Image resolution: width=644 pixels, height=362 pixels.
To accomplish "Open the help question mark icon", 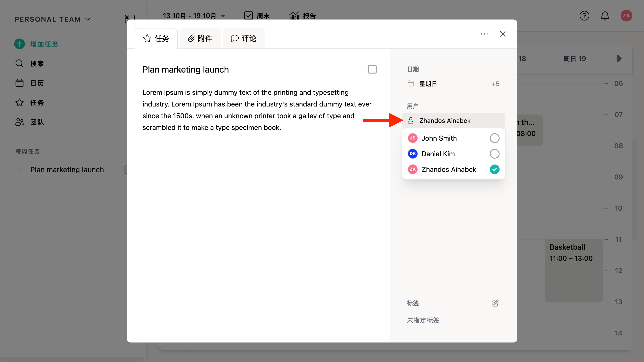I will pos(584,16).
